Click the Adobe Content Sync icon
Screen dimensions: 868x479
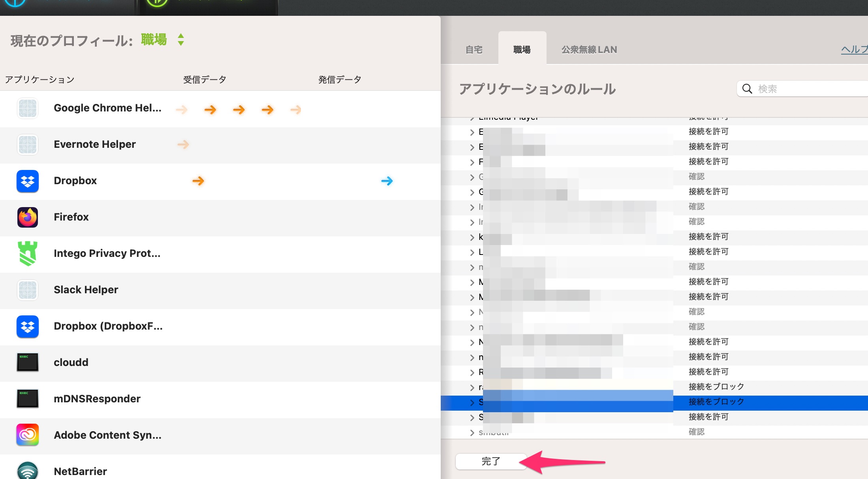coord(28,435)
